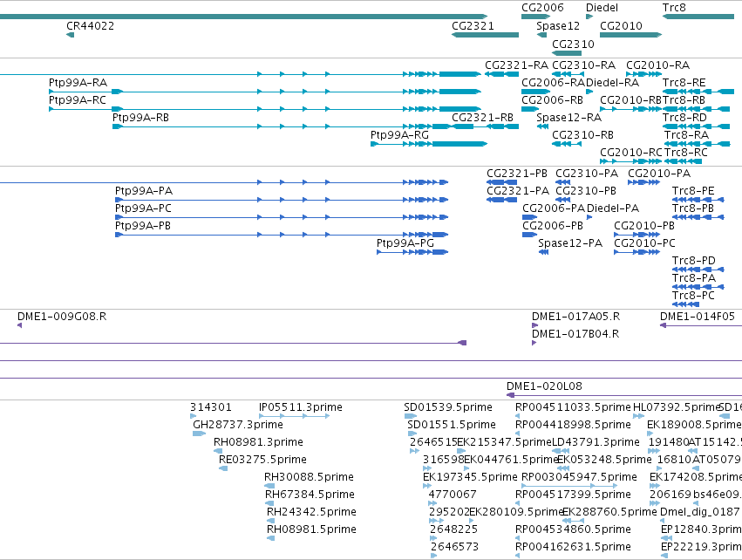The width and height of the screenshot is (742, 560).
Task: Select EST GH28737.3prime
Action: (x=237, y=425)
